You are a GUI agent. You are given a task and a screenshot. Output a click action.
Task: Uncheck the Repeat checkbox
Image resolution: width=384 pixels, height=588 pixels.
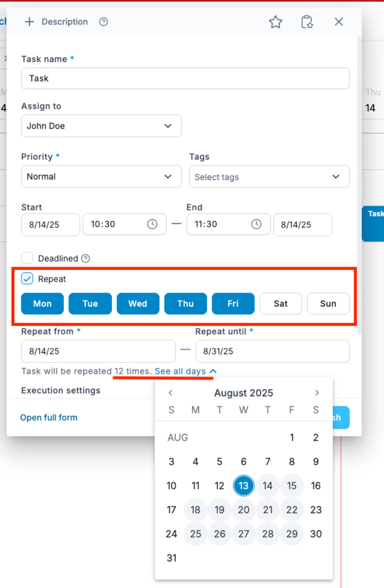[27, 279]
